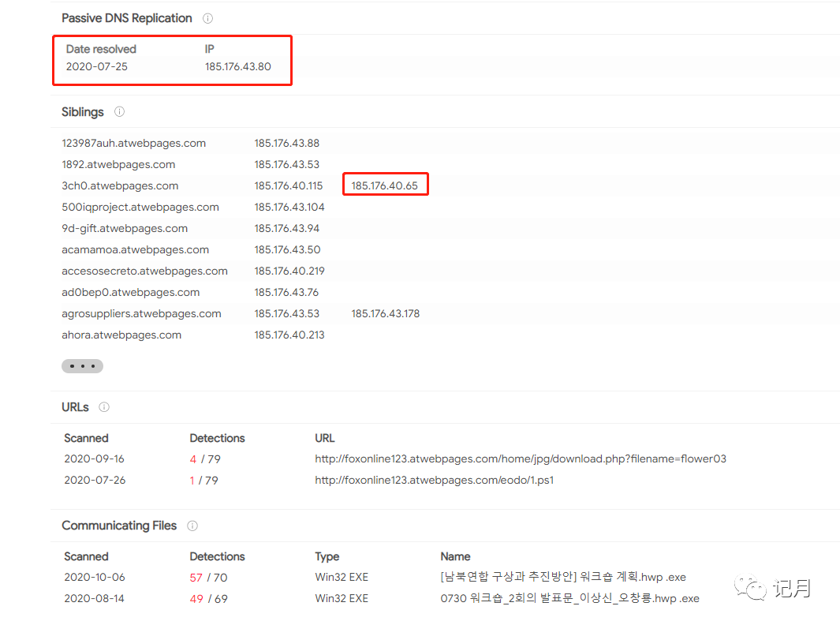Open sibling 500iqproject.atwebpages.com
This screenshot has width=840, height=625.
[140, 208]
